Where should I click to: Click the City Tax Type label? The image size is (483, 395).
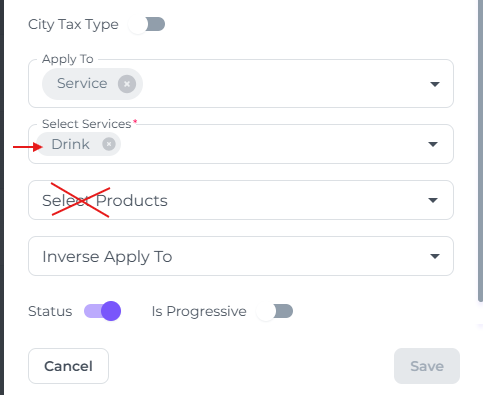coord(73,25)
